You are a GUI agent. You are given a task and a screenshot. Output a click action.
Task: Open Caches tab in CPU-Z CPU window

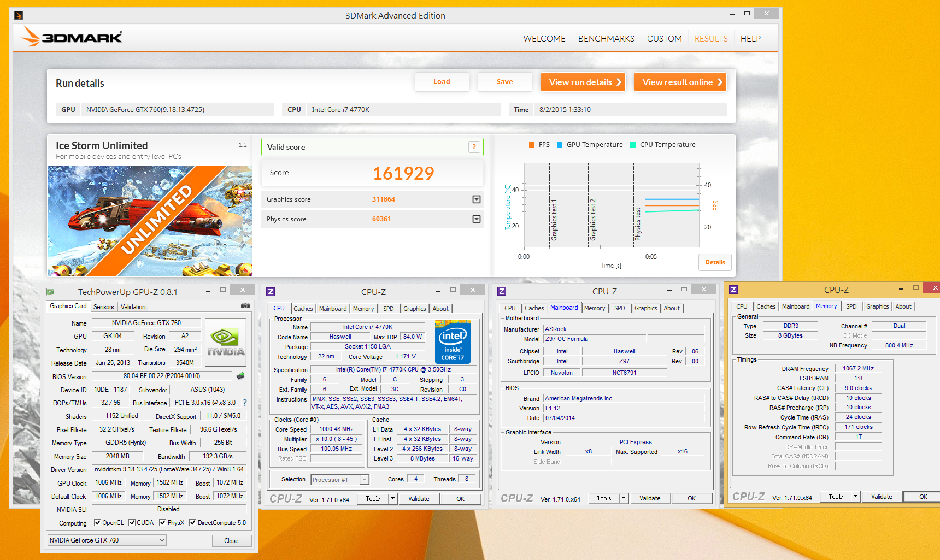tap(303, 309)
